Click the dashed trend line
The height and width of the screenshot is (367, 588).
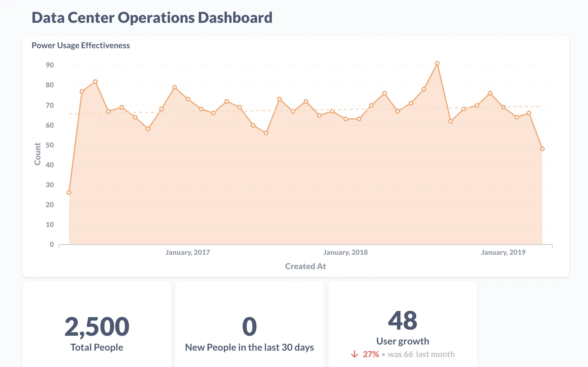[x=304, y=110]
